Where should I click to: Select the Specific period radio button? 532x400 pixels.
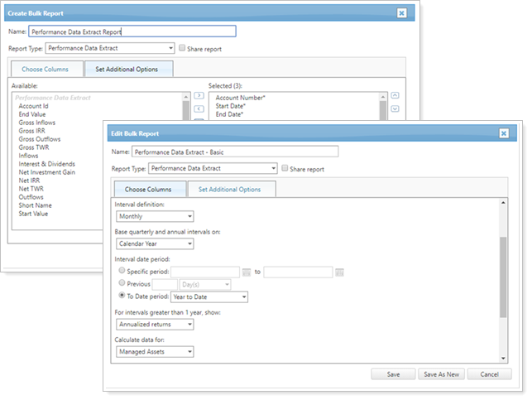123,271
